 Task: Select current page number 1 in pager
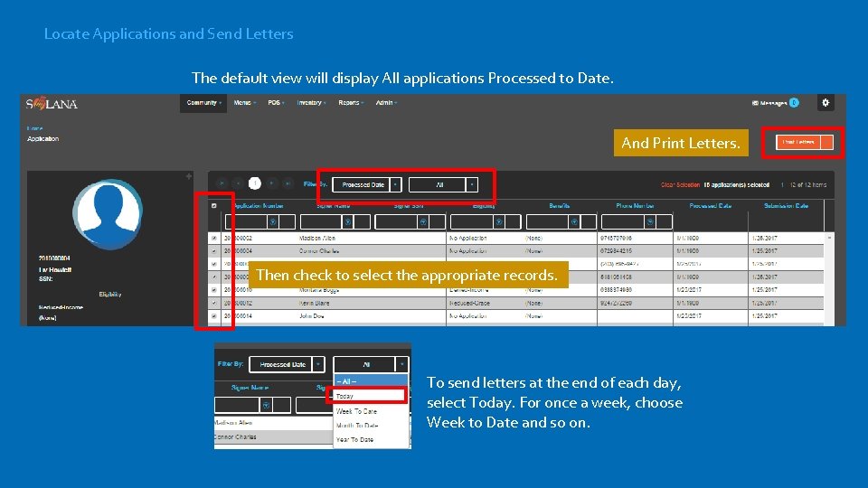[255, 183]
